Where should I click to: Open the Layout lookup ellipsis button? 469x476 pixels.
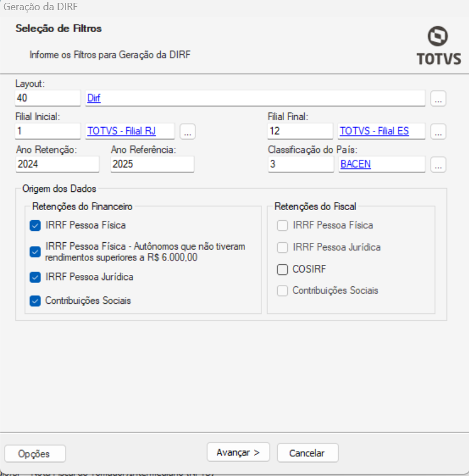coord(438,98)
